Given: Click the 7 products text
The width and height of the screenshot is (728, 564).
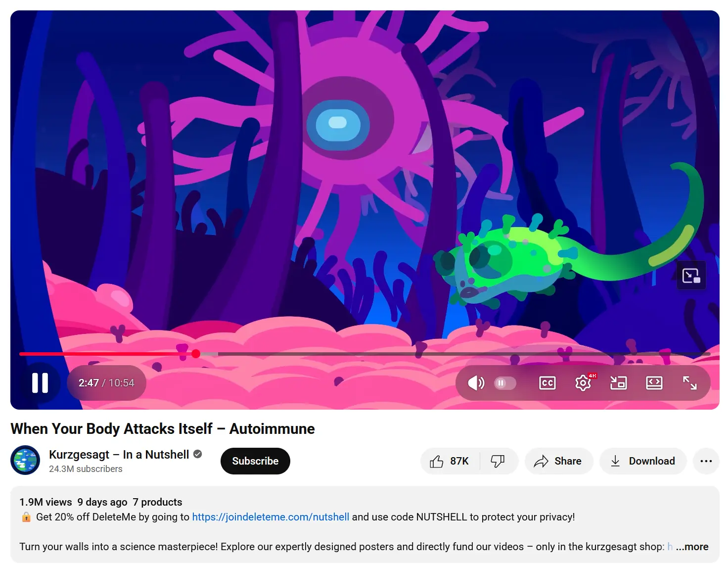Looking at the screenshot, I should pyautogui.click(x=157, y=502).
